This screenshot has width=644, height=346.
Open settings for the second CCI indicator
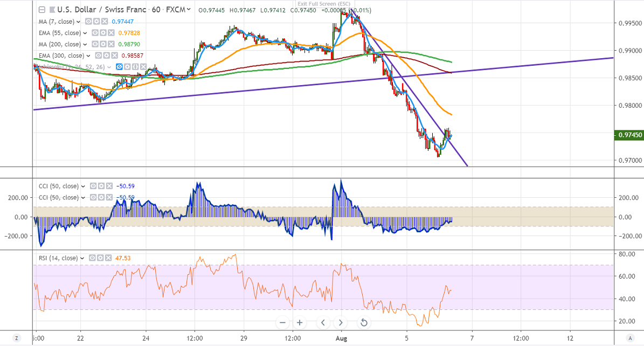[101, 197]
